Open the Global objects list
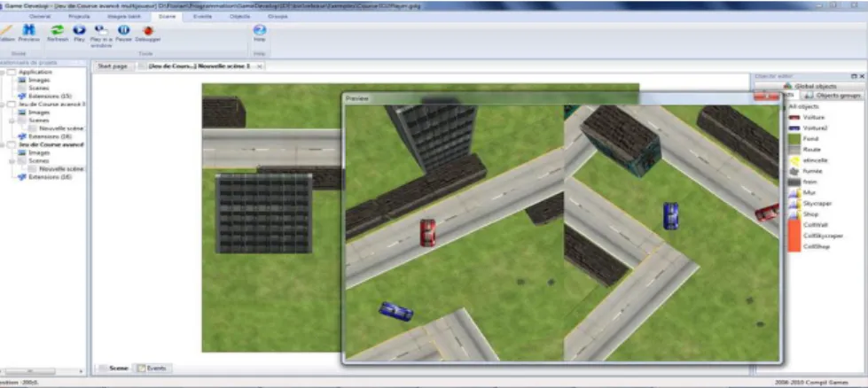This screenshot has width=868, height=388. tap(809, 86)
